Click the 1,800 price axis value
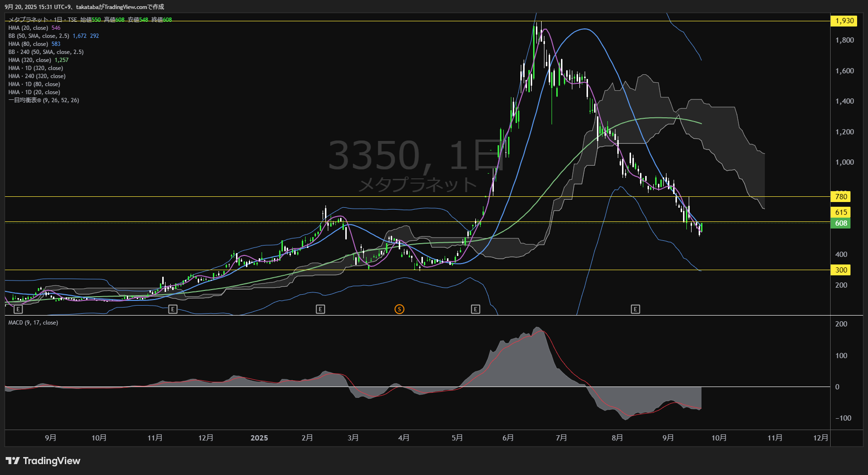Image resolution: width=868 pixels, height=475 pixels. tap(844, 40)
